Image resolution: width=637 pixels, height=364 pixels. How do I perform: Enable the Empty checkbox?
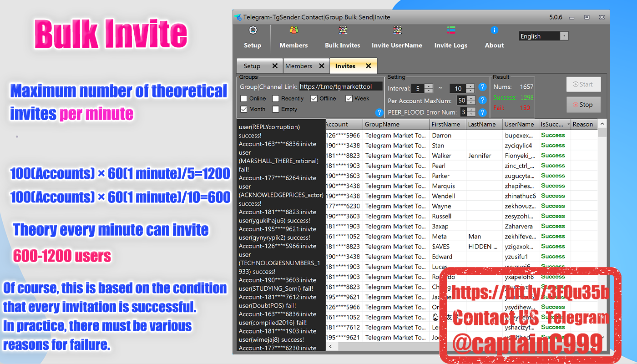coord(276,109)
